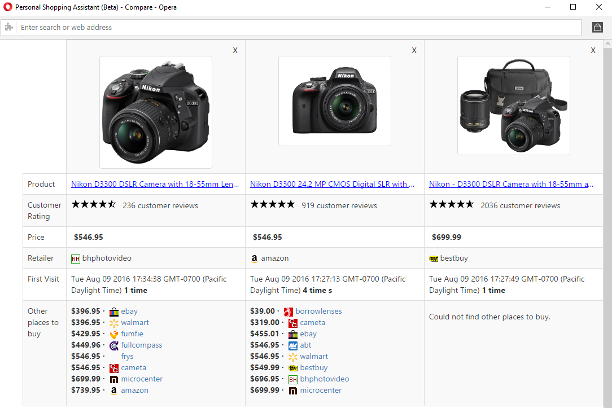The width and height of the screenshot is (612, 408).
Task: Click the walmart icon in the second column
Action: [x=293, y=357]
